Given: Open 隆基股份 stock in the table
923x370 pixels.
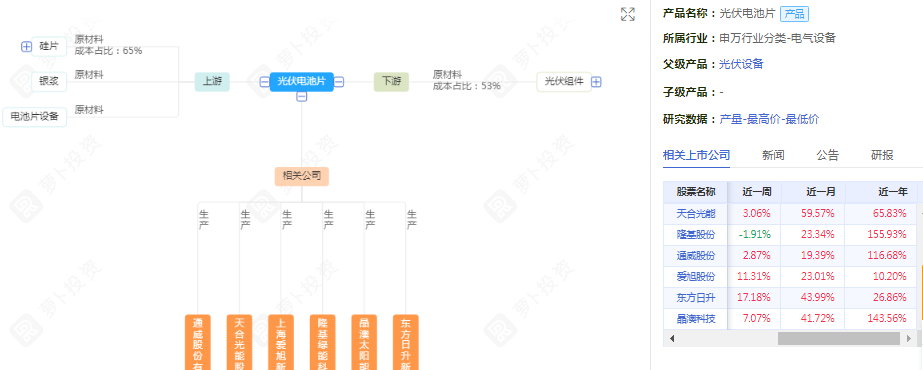Looking at the screenshot, I should click(x=696, y=234).
